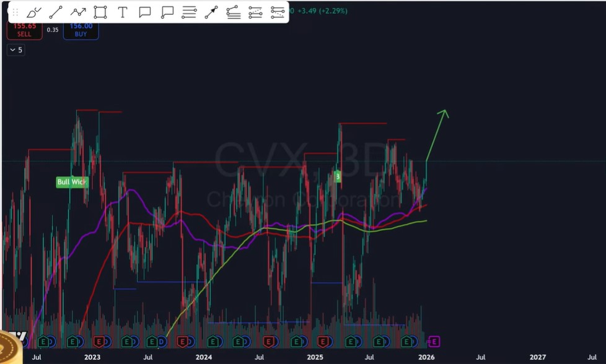Screen dimensions: 606x364
Task: Activate the Text tool
Action: click(x=123, y=12)
